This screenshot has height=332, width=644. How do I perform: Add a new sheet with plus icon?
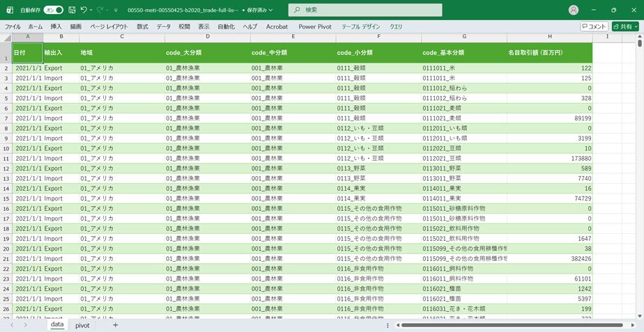pyautogui.click(x=116, y=325)
